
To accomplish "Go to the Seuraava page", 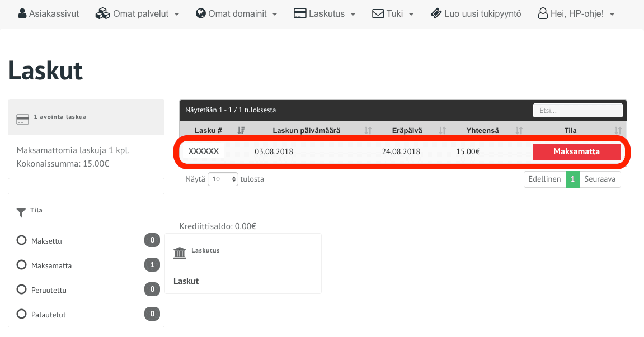I will 600,179.
